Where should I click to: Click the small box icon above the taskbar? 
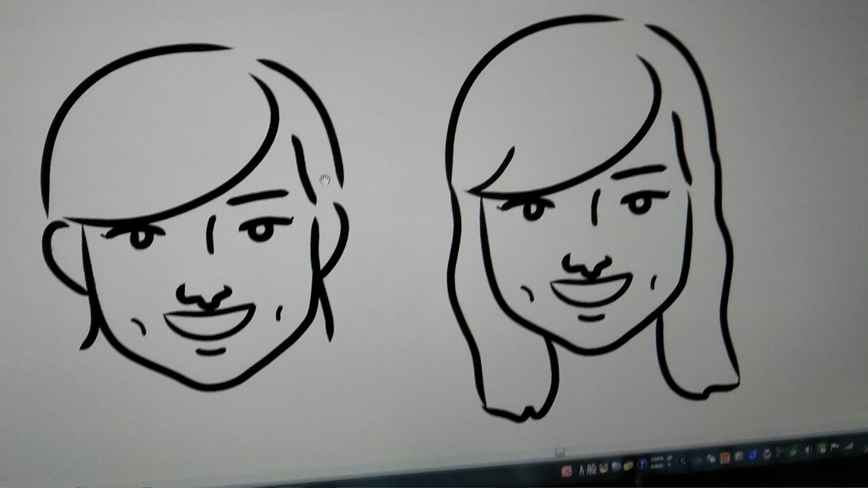pos(560,452)
